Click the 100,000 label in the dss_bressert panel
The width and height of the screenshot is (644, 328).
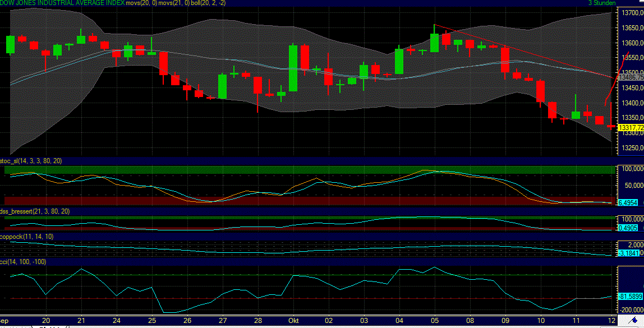(x=633, y=219)
